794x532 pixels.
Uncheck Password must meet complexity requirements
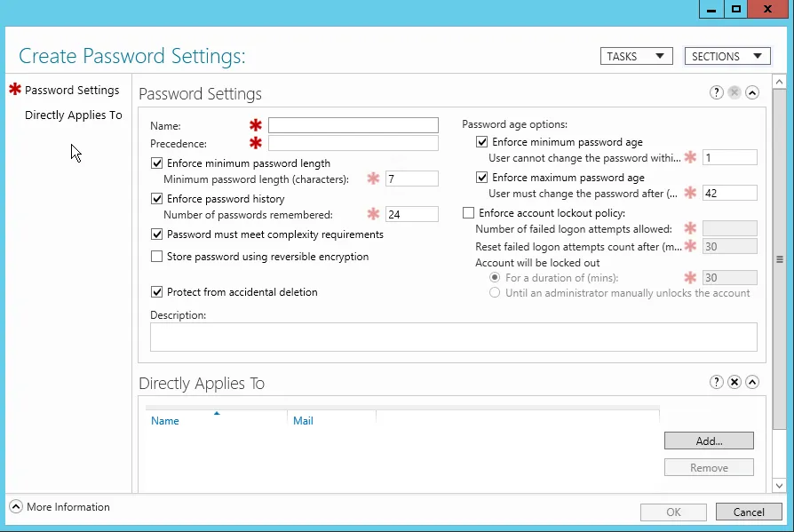click(157, 234)
